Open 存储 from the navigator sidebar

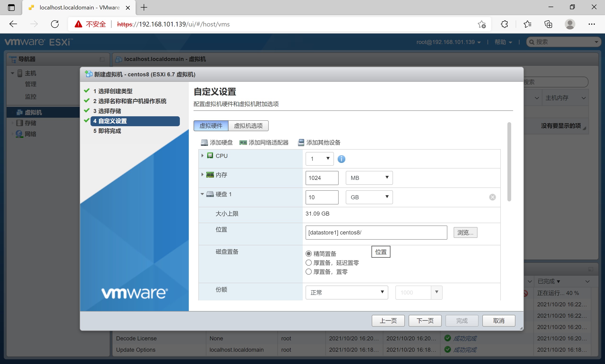click(x=31, y=123)
